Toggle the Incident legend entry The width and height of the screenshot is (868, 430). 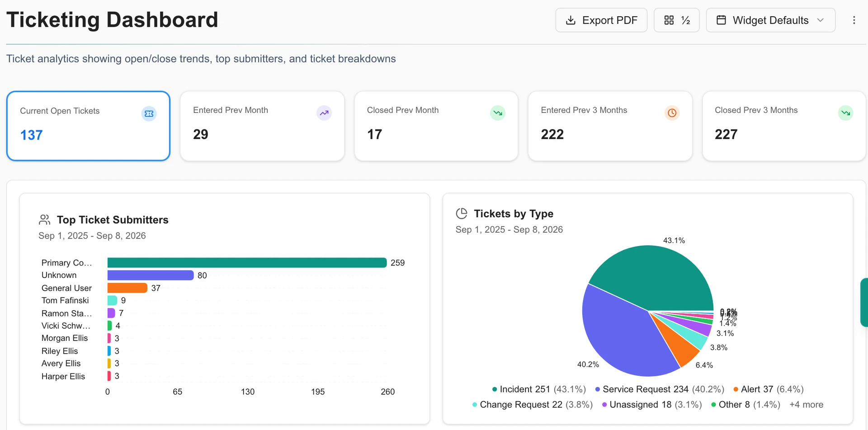539,389
